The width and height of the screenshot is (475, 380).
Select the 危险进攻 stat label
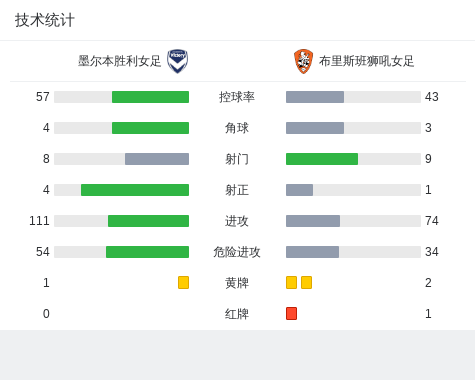[x=237, y=252]
